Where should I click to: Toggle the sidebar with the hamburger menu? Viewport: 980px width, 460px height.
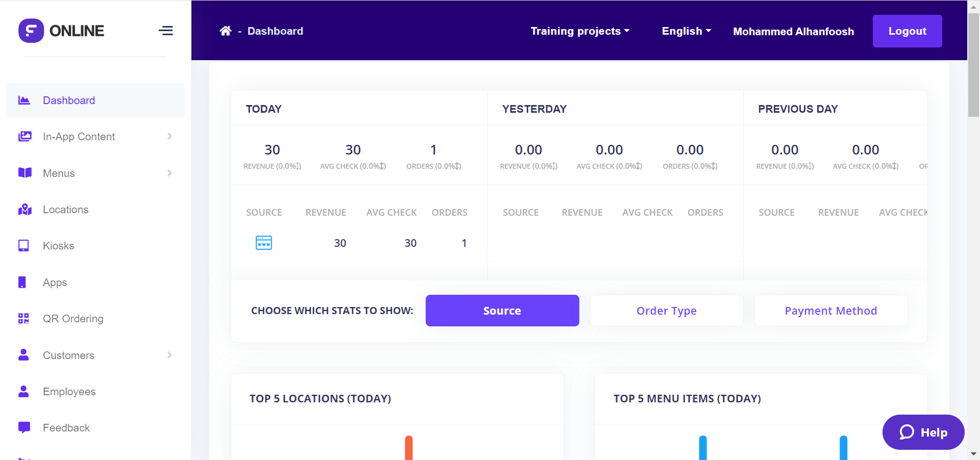(x=165, y=31)
